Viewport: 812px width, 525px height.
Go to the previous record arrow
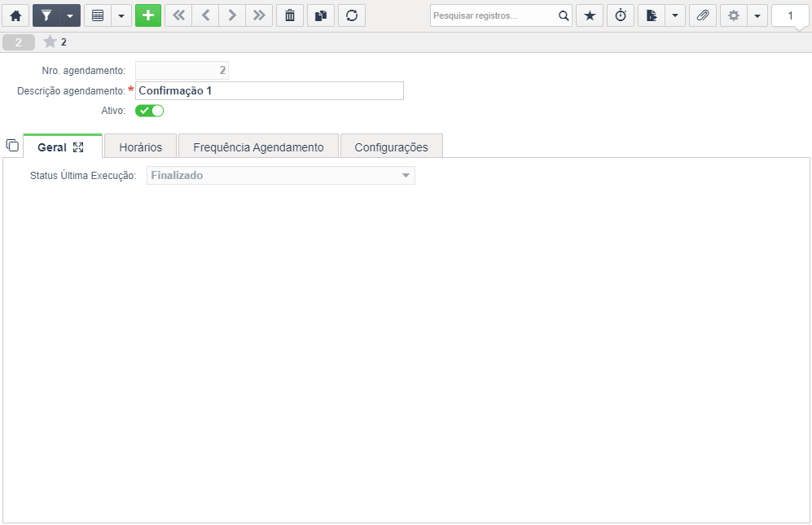205,15
